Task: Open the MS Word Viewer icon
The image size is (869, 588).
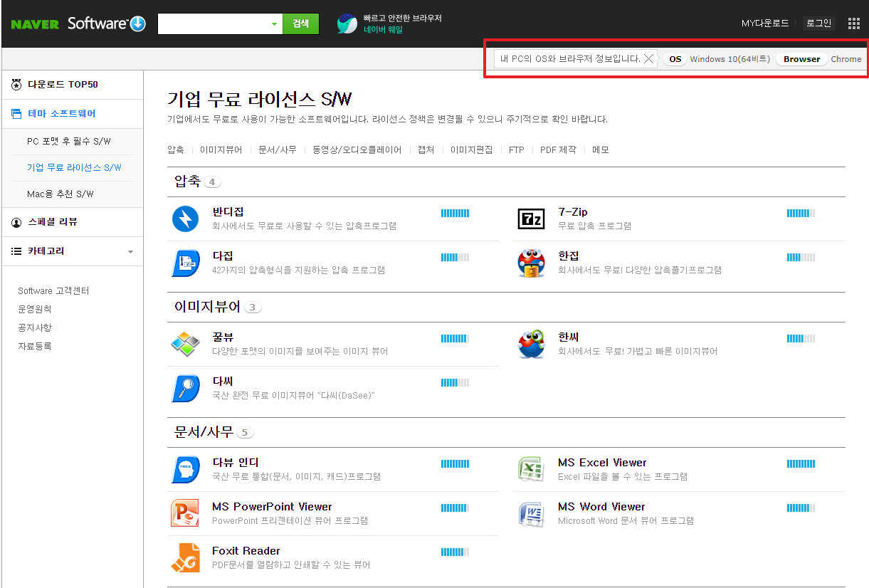Action: 531,513
